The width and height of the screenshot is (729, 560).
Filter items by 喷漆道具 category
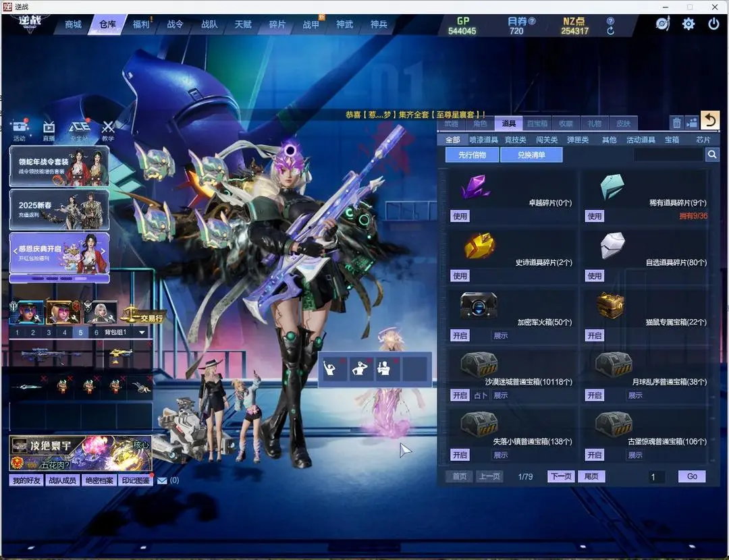click(x=483, y=140)
